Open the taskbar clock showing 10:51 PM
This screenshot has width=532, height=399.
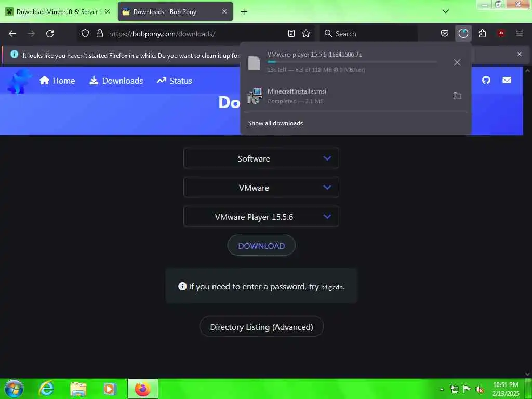506,389
